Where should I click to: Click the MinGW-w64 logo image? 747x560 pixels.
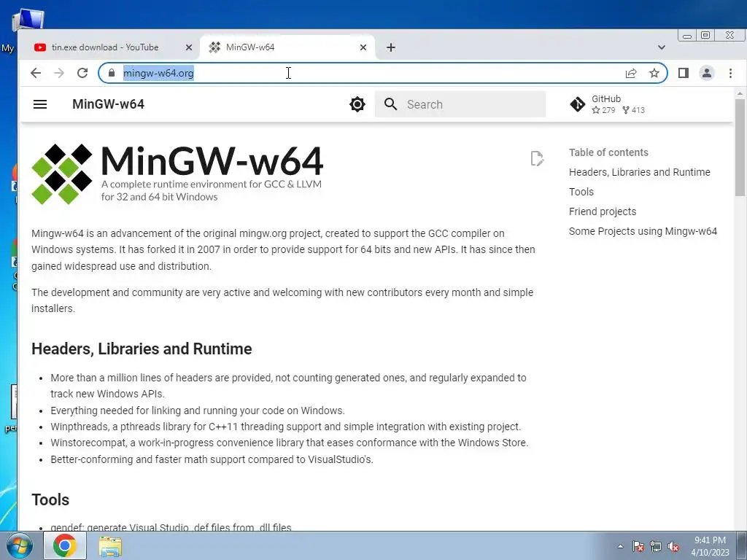pos(177,174)
